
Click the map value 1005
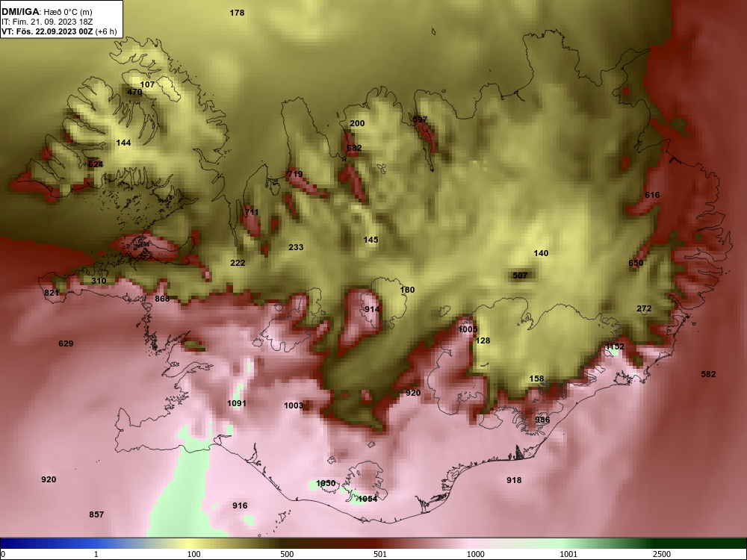click(x=468, y=329)
